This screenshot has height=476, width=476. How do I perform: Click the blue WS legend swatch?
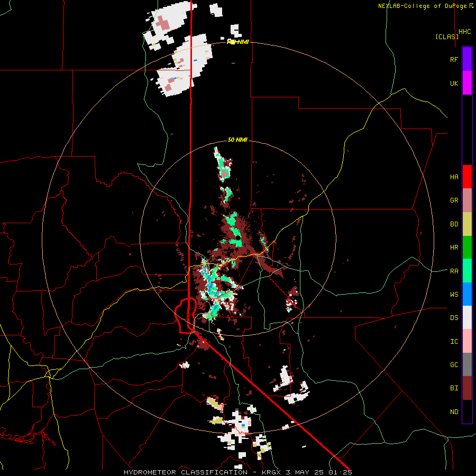click(x=467, y=294)
